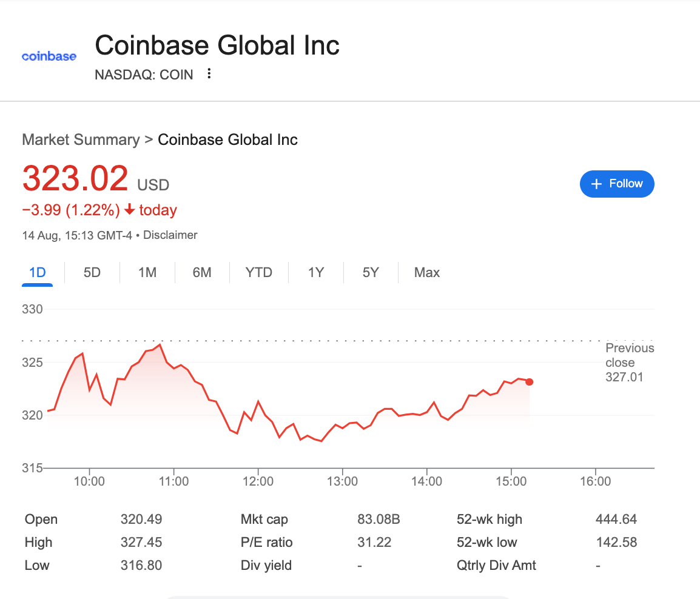Click the red current-price dot on chart
This screenshot has height=599, width=700.
pos(530,382)
